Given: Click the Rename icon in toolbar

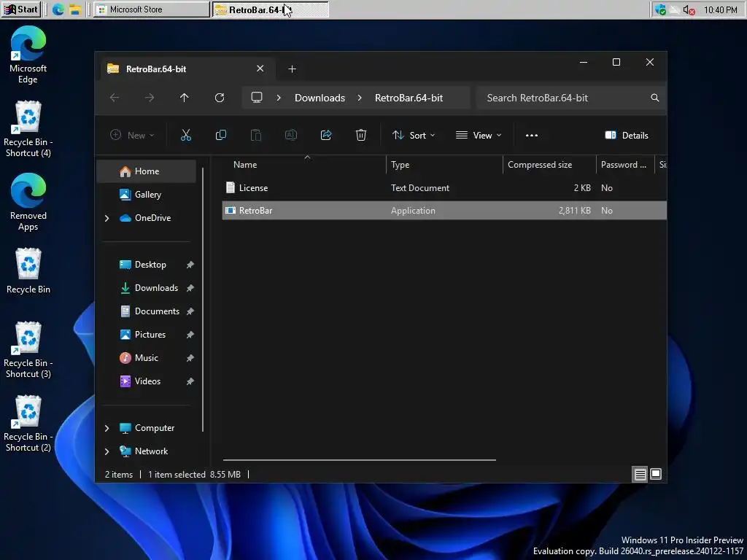Looking at the screenshot, I should click(290, 135).
